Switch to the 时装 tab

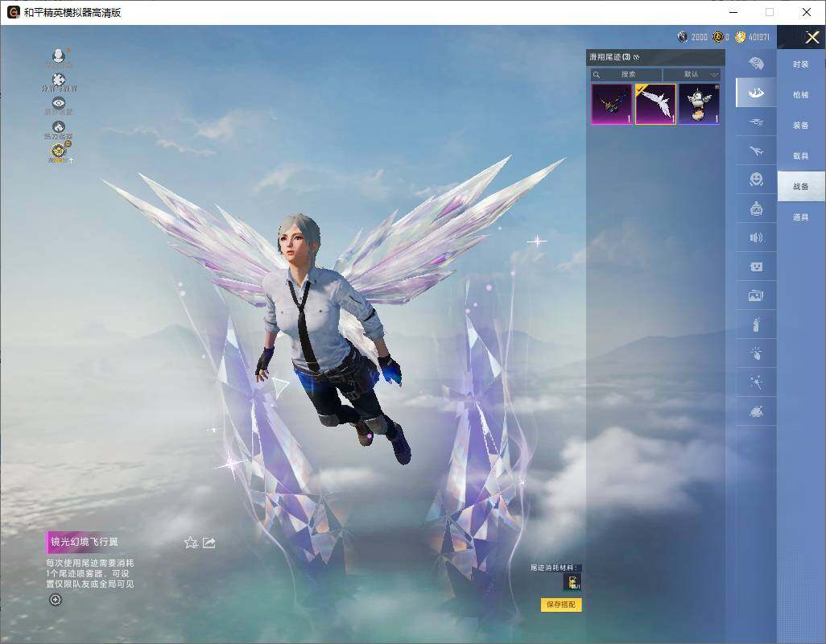(801, 64)
